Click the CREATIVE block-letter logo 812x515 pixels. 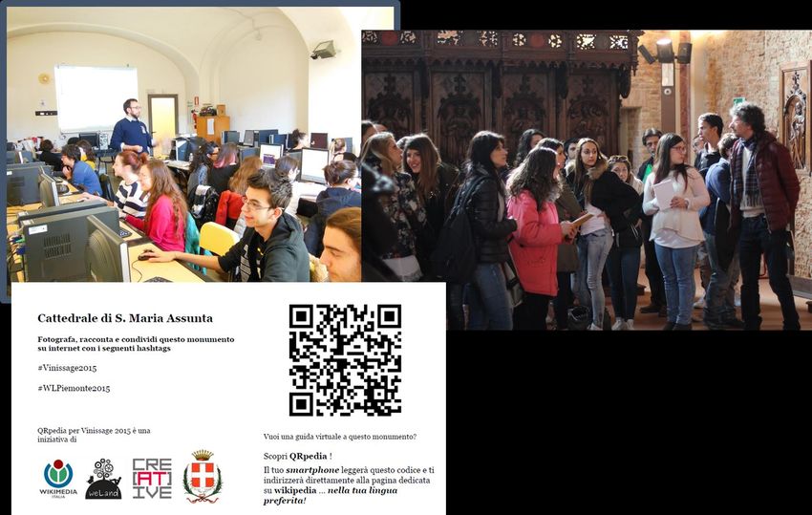[152, 478]
